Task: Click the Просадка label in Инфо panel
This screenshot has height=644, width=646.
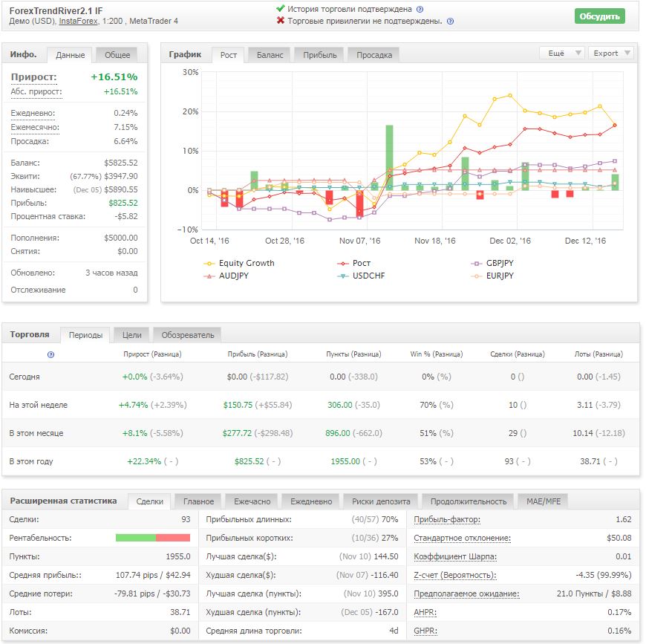Action: click(x=30, y=141)
